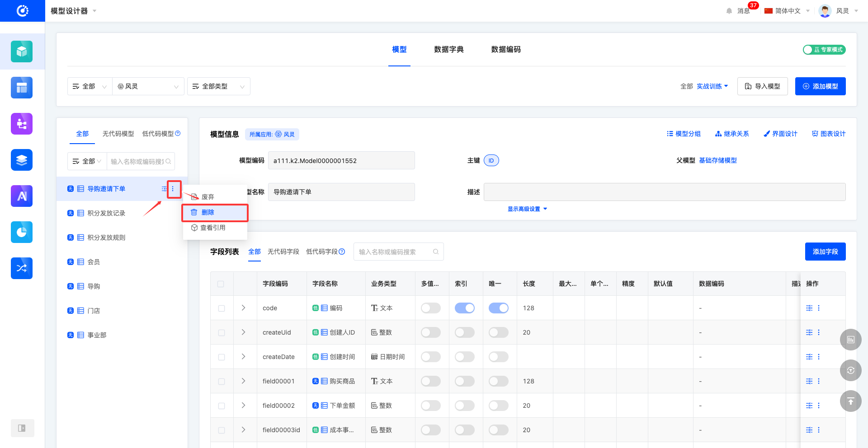The height and width of the screenshot is (448, 868).
Task: Open the 模型分组 link
Action: coord(684,134)
